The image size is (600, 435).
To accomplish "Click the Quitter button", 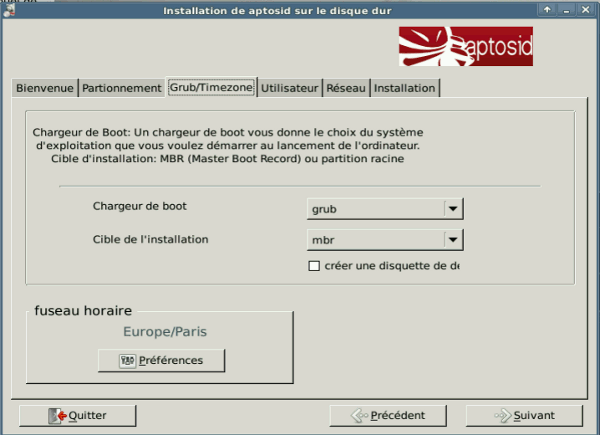I will click(x=78, y=415).
